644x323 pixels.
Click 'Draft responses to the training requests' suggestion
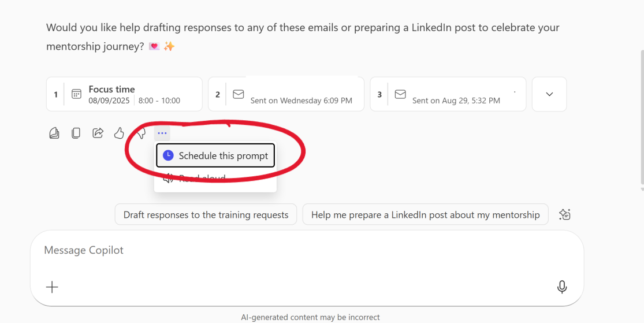pyautogui.click(x=206, y=214)
